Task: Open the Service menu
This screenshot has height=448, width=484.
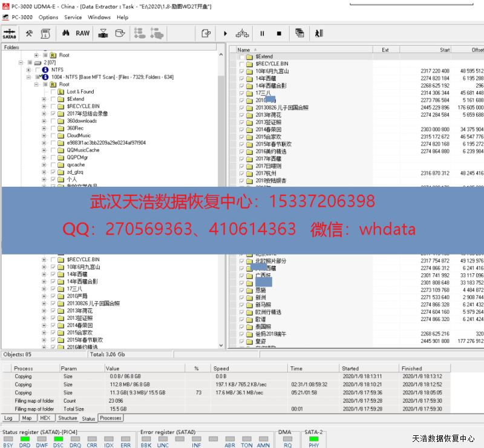Action: coord(73,18)
